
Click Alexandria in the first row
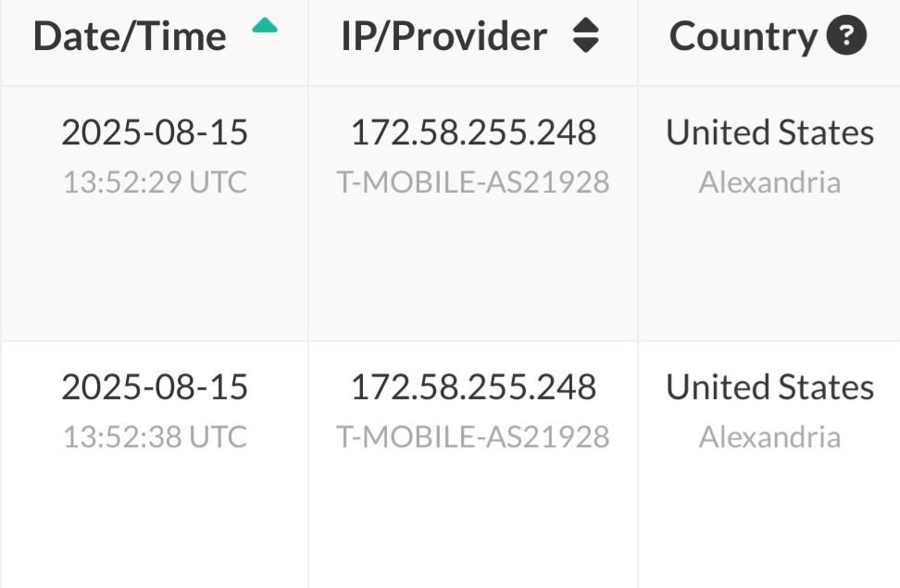coord(769,182)
